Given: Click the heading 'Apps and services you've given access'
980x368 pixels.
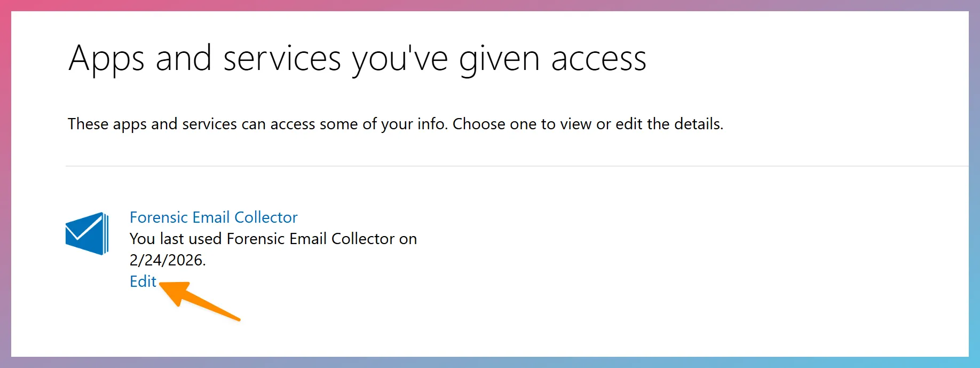Looking at the screenshot, I should tap(357, 58).
